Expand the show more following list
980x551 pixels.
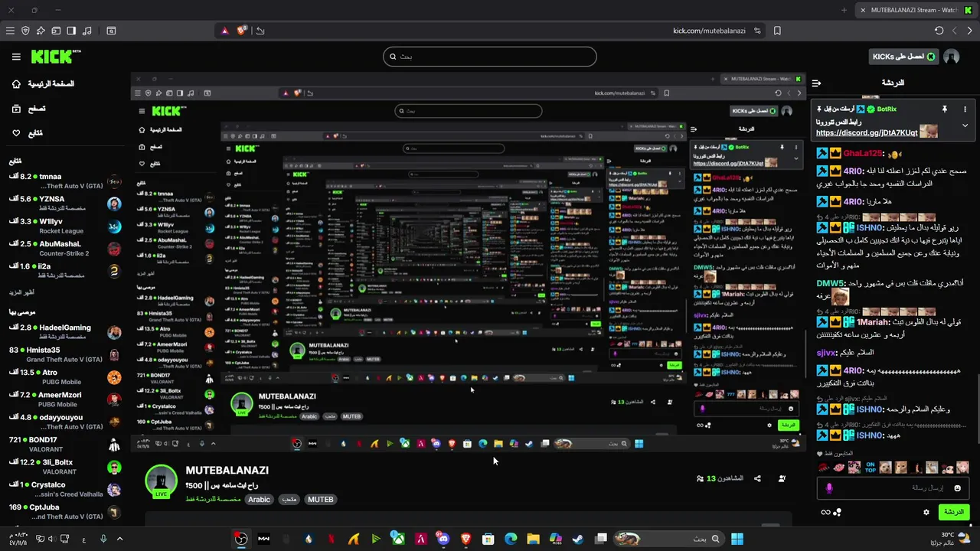tap(22, 292)
